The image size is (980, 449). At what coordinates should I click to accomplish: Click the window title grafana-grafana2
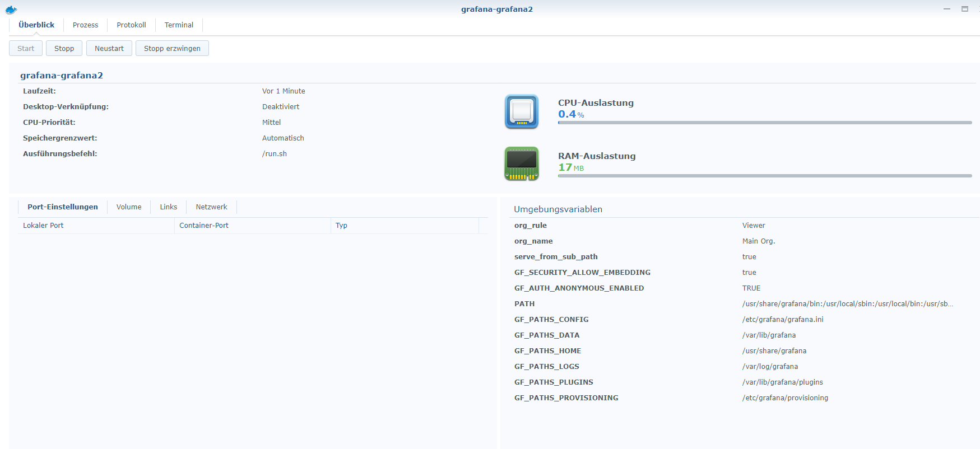tap(497, 9)
